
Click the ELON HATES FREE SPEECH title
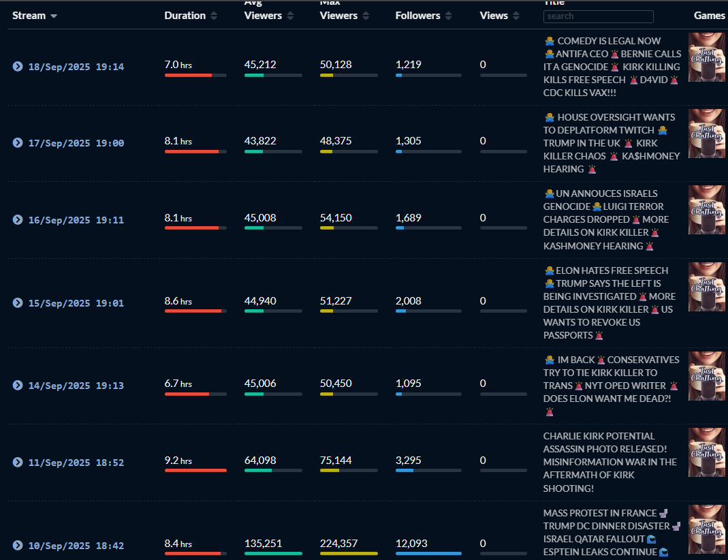pyautogui.click(x=610, y=302)
